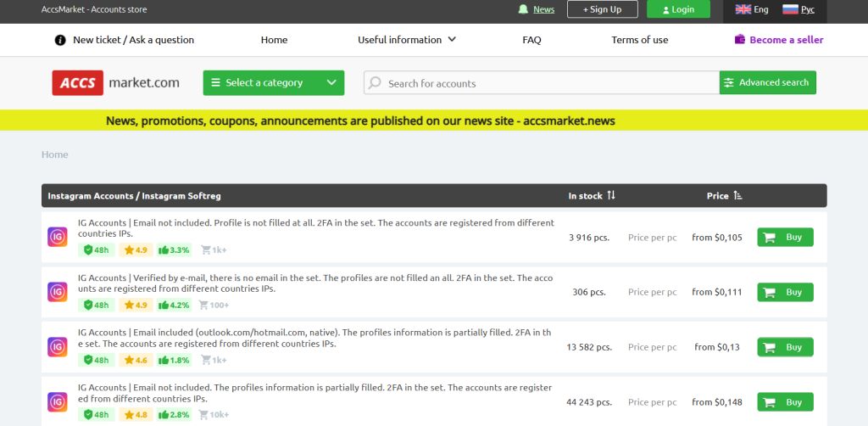Screen dimensions: 868x426
Task: Go to Home menu item
Action: (274, 40)
